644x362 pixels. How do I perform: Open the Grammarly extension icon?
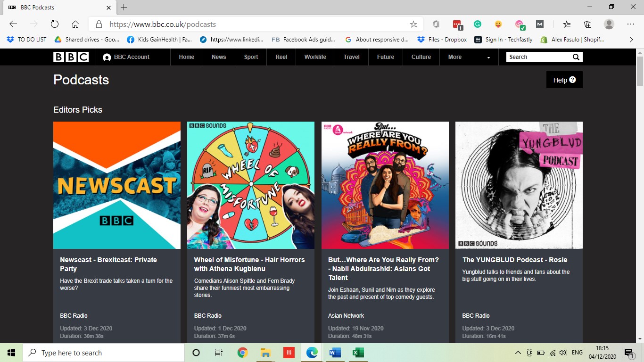click(x=478, y=24)
